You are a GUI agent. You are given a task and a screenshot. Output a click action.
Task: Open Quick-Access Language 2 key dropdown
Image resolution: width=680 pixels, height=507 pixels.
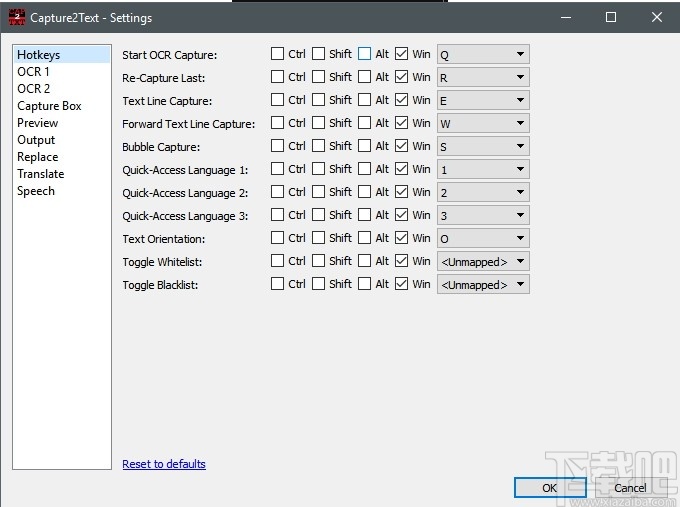483,192
